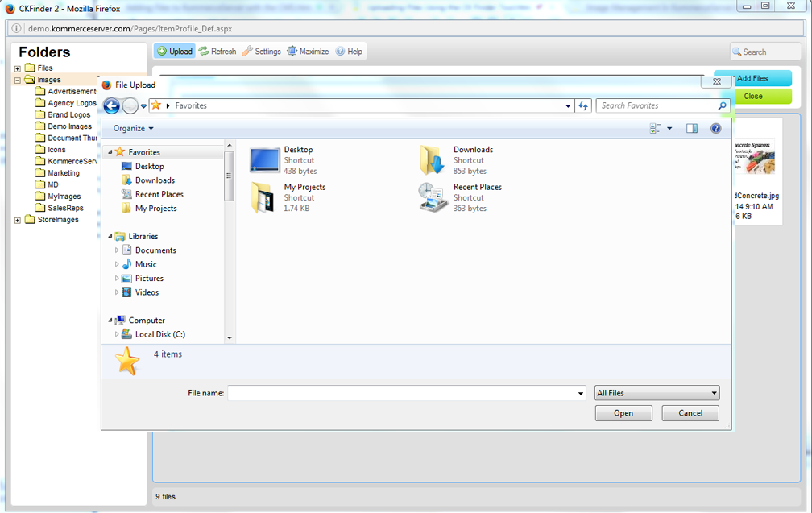Click the Cancel button
812x513 pixels.
[690, 413]
